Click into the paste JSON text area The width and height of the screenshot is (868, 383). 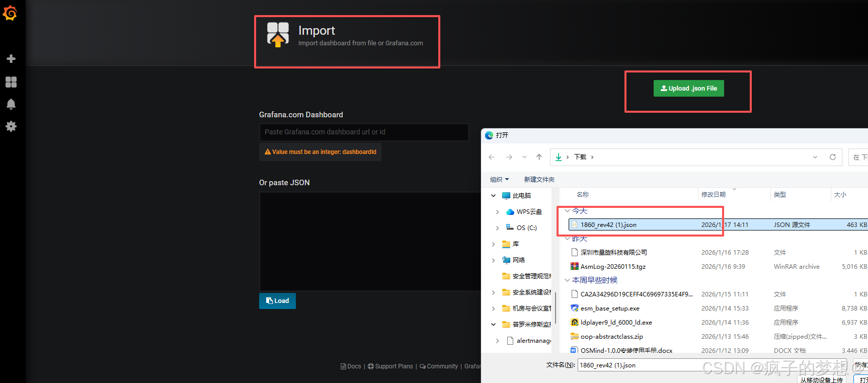pos(370,242)
